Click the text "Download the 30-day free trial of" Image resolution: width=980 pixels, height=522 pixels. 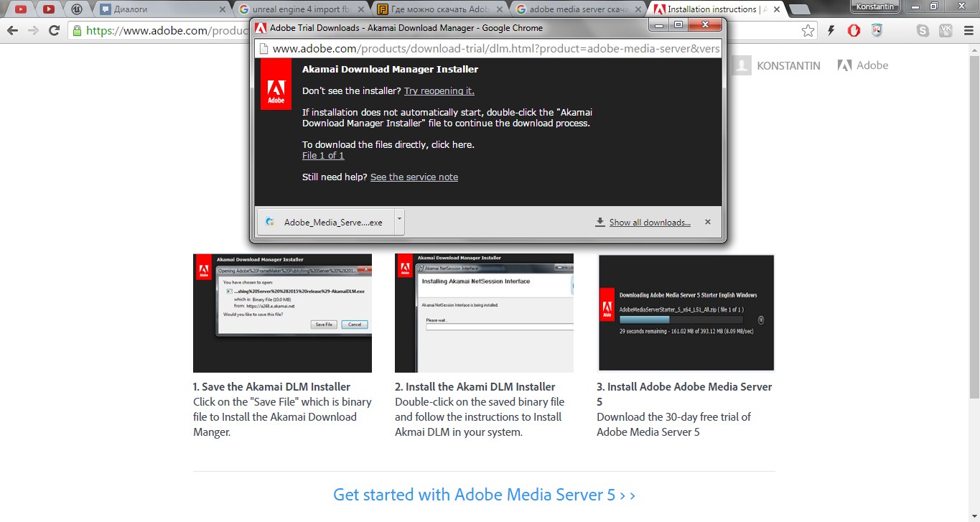[x=673, y=417]
